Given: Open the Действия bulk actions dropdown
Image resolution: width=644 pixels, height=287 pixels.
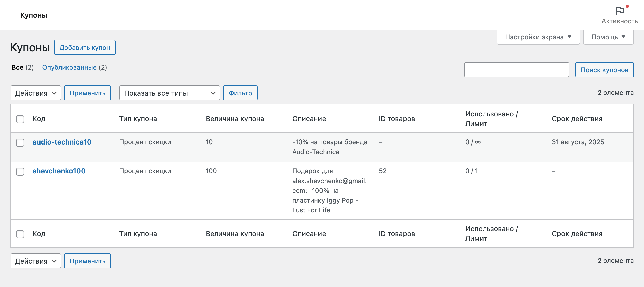Looking at the screenshot, I should [35, 93].
